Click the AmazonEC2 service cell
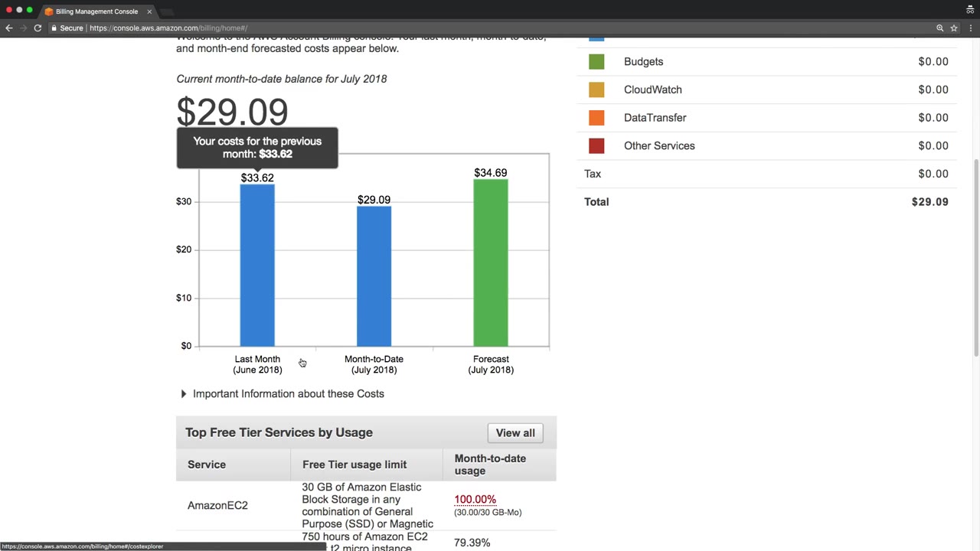 tap(217, 506)
